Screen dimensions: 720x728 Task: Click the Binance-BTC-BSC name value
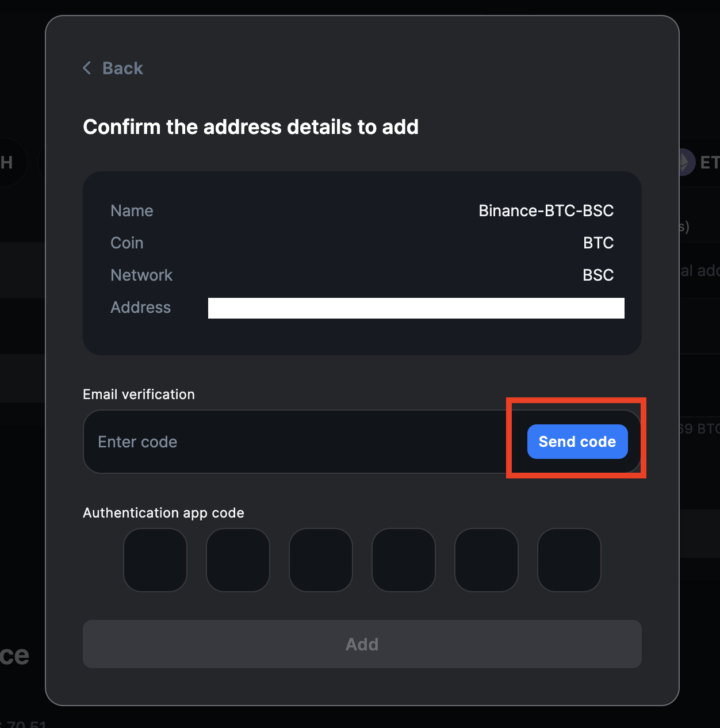[546, 211]
